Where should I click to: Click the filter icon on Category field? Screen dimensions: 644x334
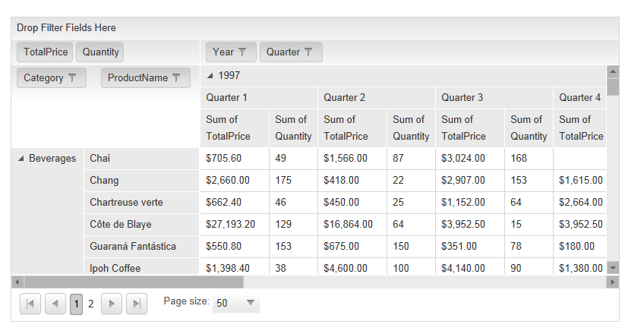point(72,78)
